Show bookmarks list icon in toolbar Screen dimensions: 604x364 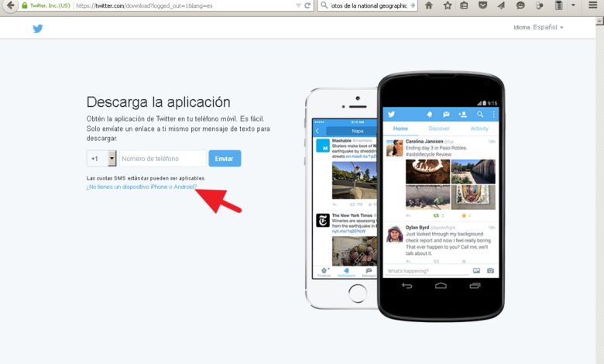[464, 5]
